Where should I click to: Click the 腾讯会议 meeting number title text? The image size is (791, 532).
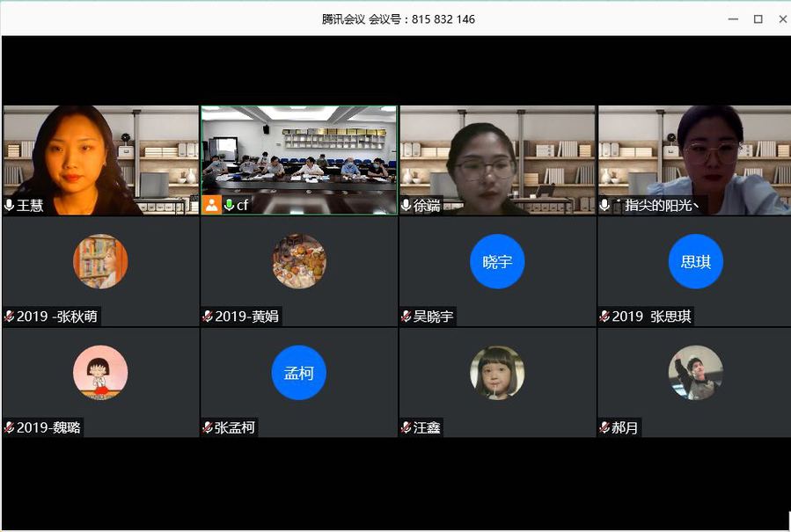point(399,19)
